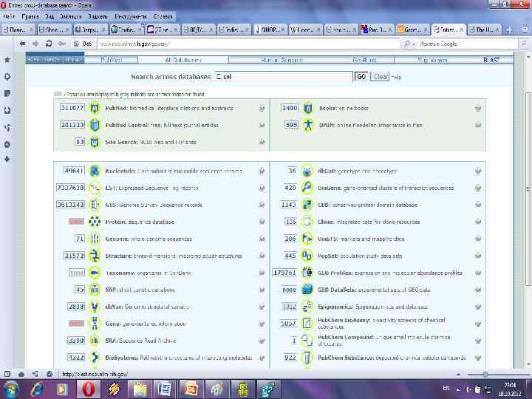Image resolution: width=532 pixels, height=399 pixels.
Task: Open the Books database icon
Action: point(308,108)
